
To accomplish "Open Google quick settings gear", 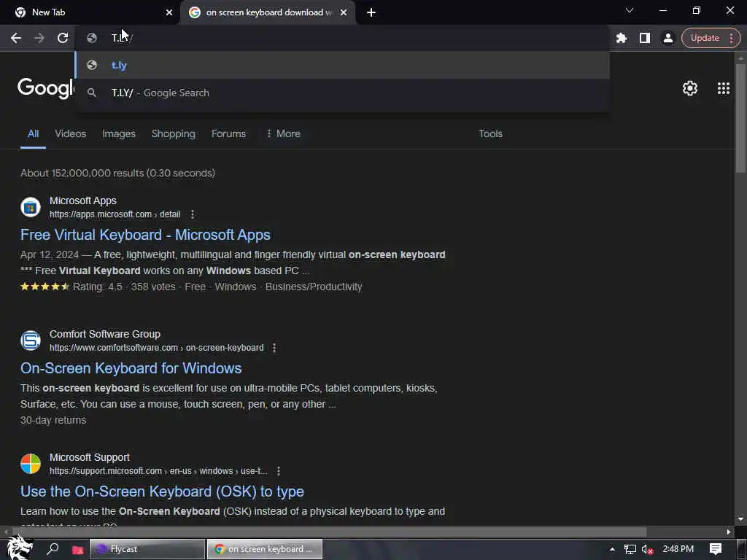I will [690, 88].
